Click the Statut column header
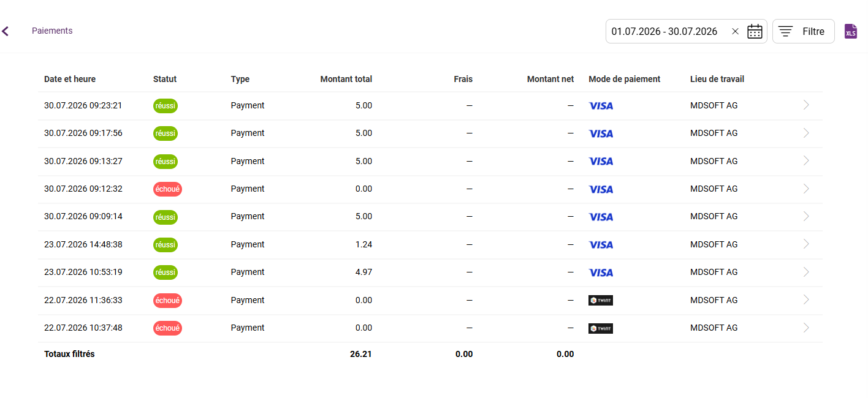This screenshot has width=868, height=398. (165, 79)
